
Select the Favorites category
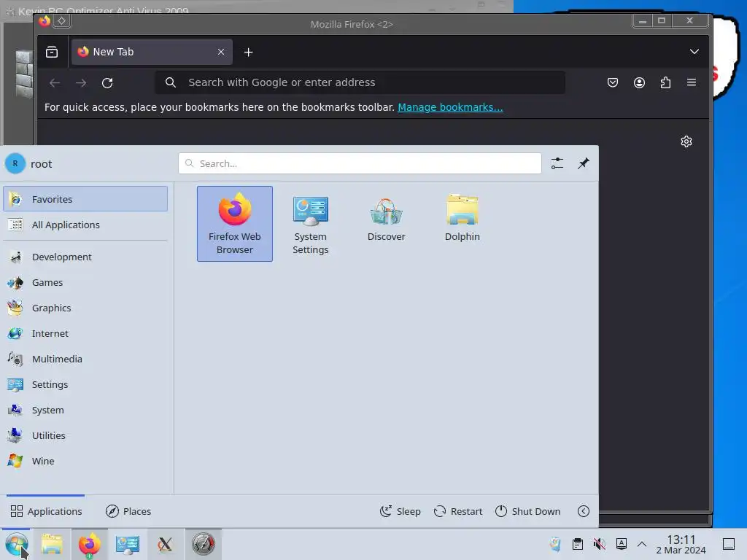click(85, 199)
